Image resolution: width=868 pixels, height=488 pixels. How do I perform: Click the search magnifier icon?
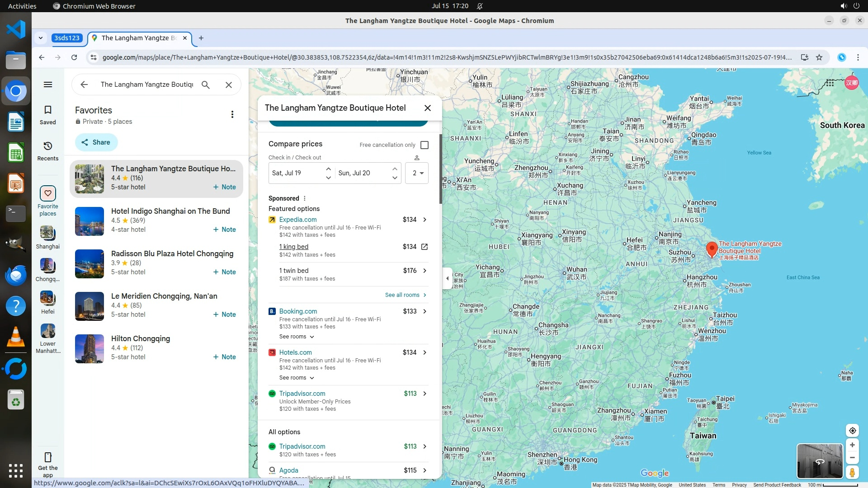(206, 84)
